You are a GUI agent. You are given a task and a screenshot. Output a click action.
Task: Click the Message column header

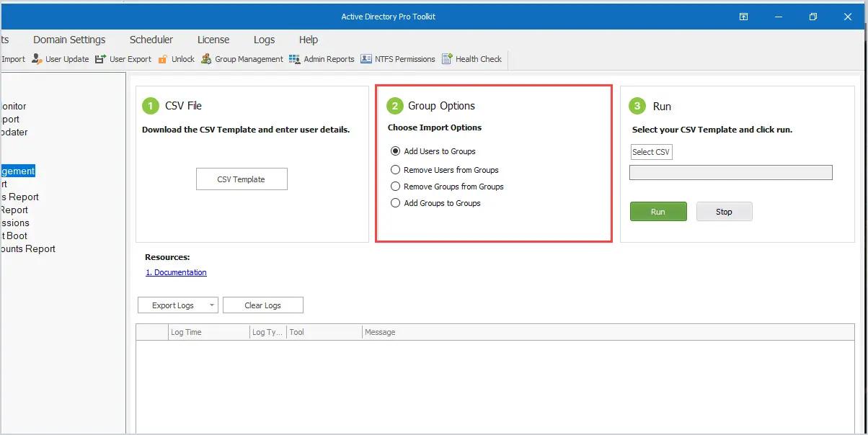point(608,332)
